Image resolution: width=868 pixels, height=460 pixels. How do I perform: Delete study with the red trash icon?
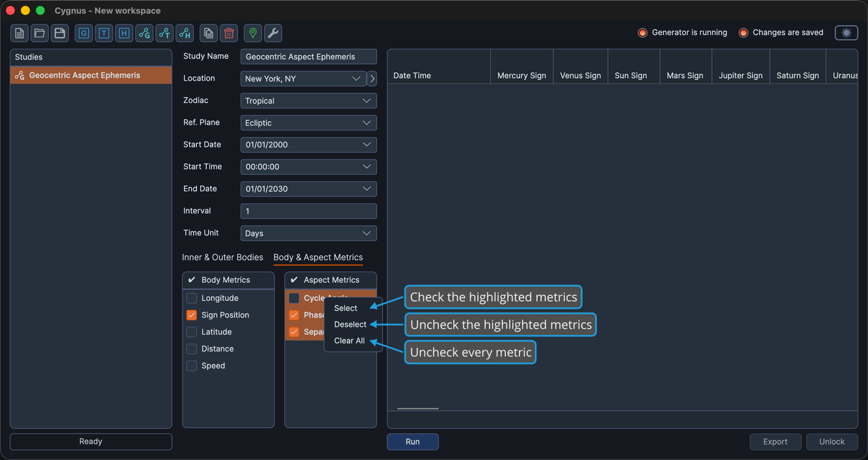[x=229, y=33]
